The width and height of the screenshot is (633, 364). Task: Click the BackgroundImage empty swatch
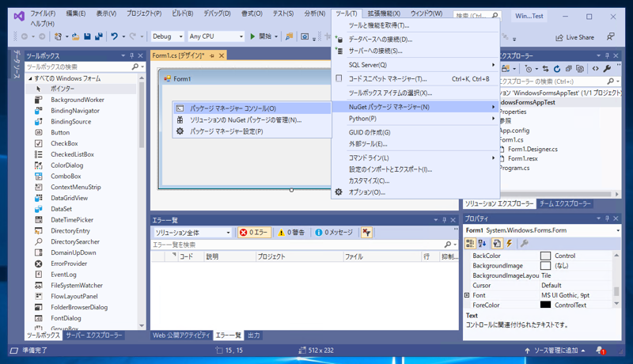coord(545,266)
